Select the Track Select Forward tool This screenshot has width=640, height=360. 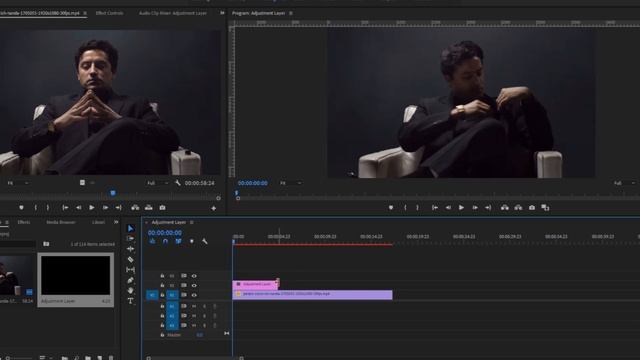pos(130,238)
